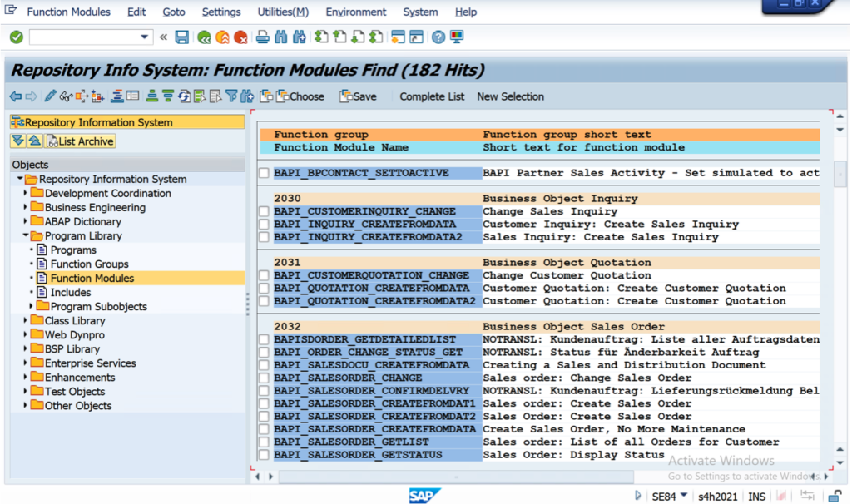This screenshot has width=852, height=504.
Task: Open the command field dropdown arrow
Action: tap(144, 37)
